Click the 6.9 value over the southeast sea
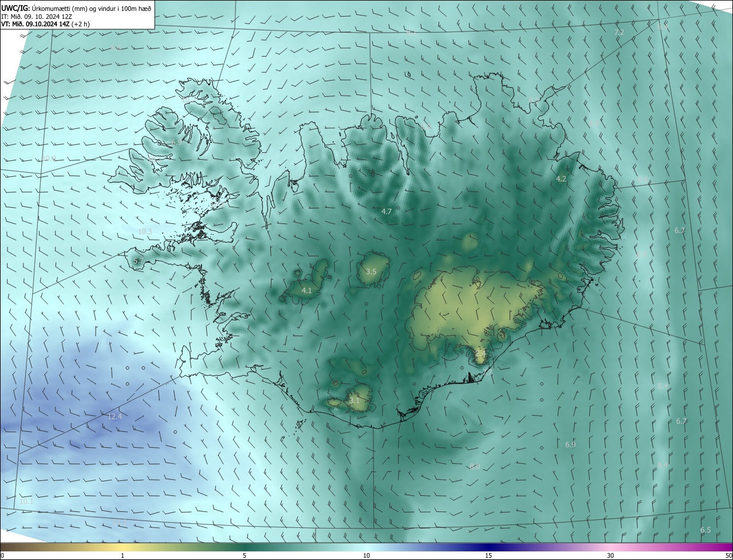Viewport: 733px width, 560px height. point(570,444)
